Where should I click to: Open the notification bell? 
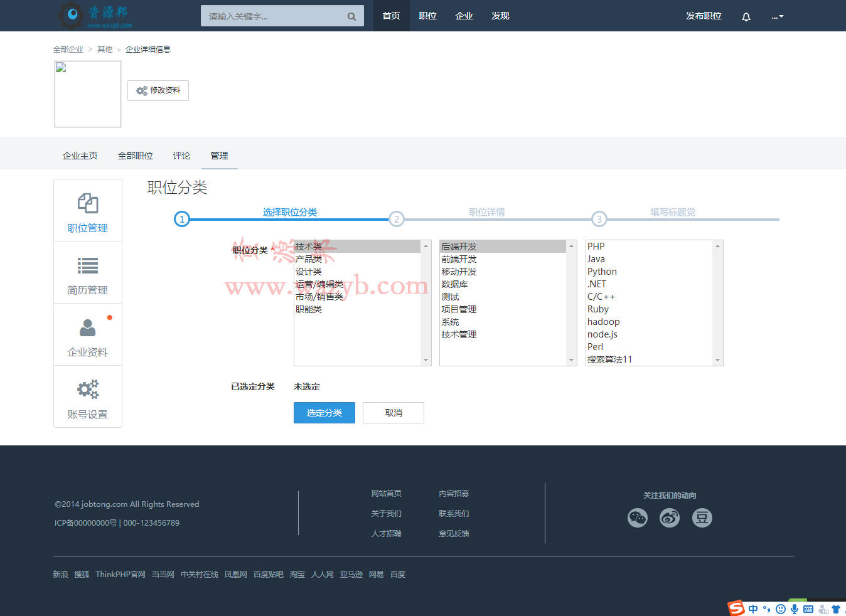point(746,16)
